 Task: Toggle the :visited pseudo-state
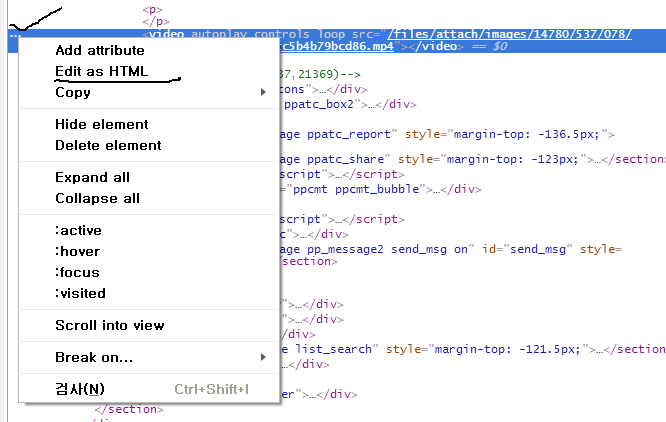pos(80,293)
